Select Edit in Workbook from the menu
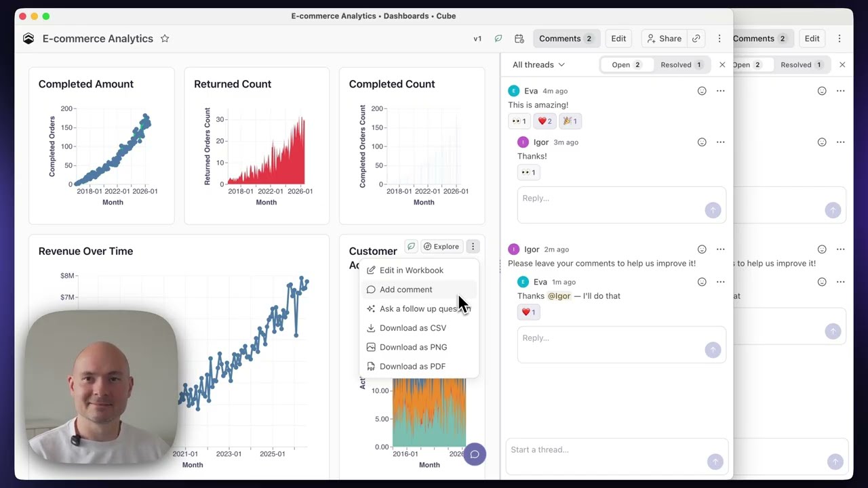868x488 pixels. pyautogui.click(x=419, y=270)
